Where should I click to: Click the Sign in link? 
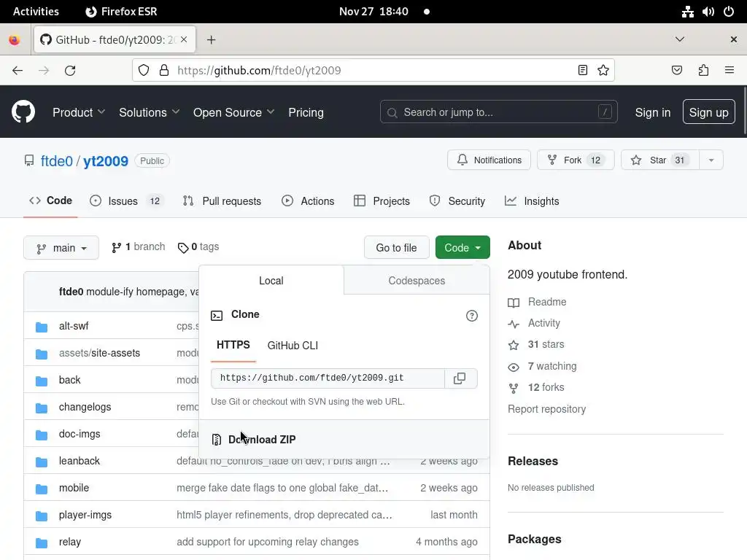pos(653,112)
